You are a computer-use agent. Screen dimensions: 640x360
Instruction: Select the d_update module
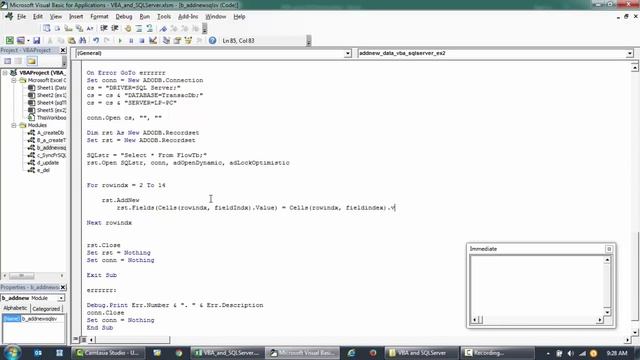point(43,162)
